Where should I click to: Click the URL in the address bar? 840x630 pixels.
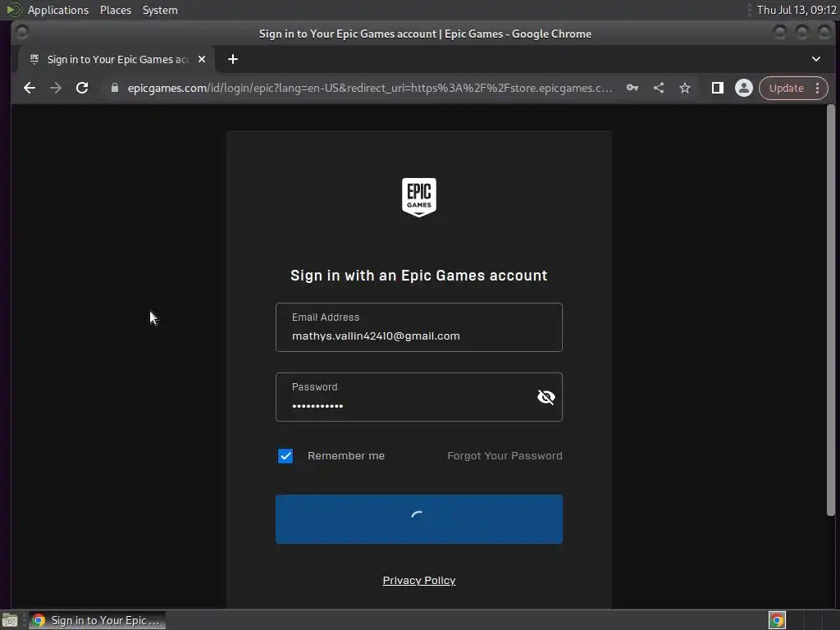(370, 88)
